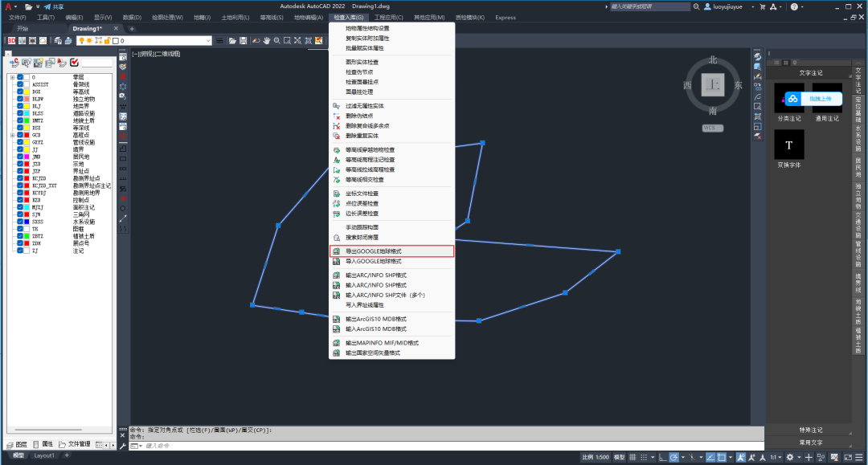The image size is (868, 465).
Task: Switch to the Drawing1* tab
Action: (87, 29)
